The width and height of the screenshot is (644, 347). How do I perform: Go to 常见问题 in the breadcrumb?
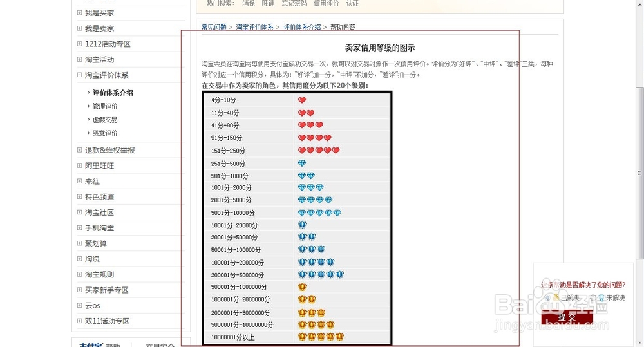click(x=214, y=27)
